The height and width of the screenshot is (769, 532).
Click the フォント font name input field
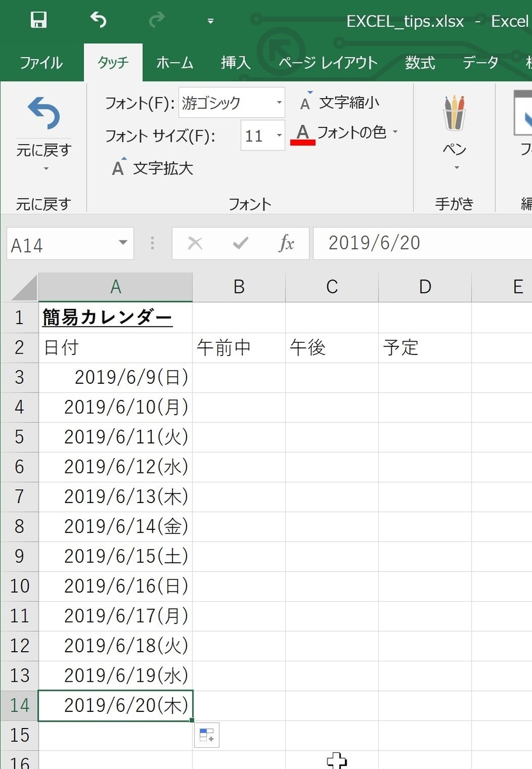(x=228, y=103)
